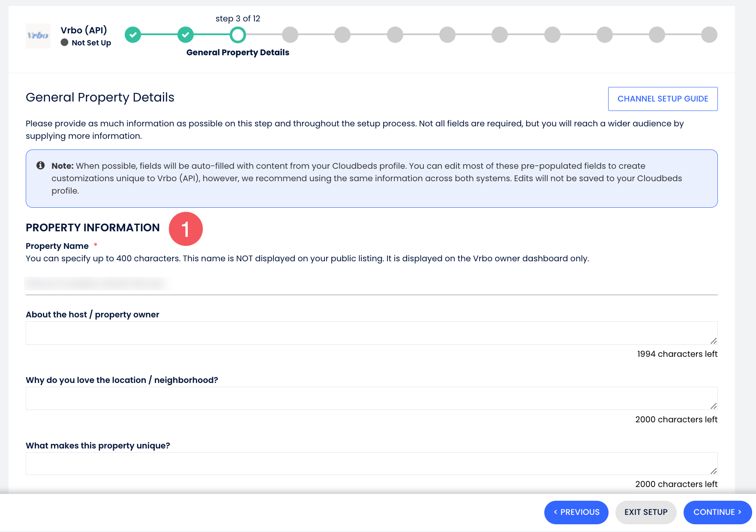This screenshot has width=756, height=532.
Task: Grab the resize handle of property unique box
Action: coord(714,471)
